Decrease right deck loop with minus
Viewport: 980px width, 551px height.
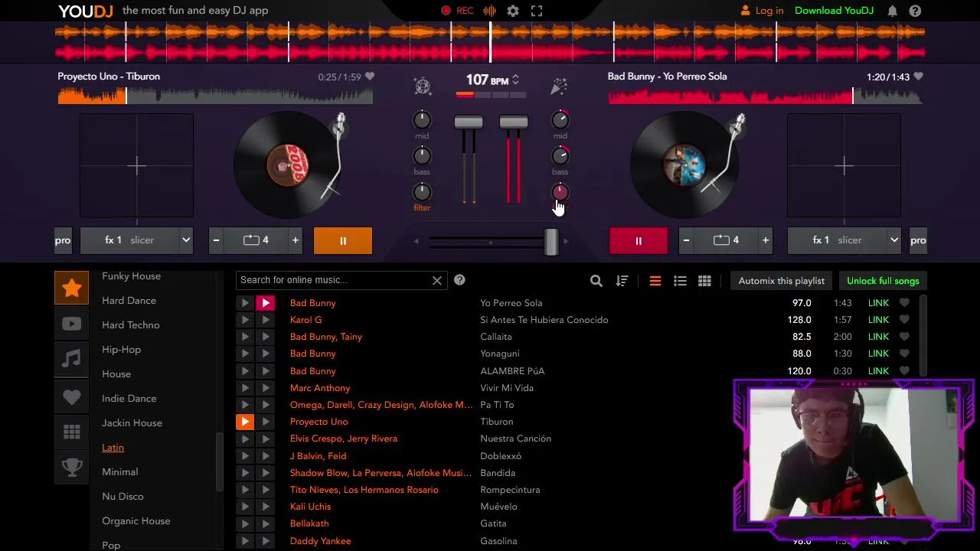686,240
